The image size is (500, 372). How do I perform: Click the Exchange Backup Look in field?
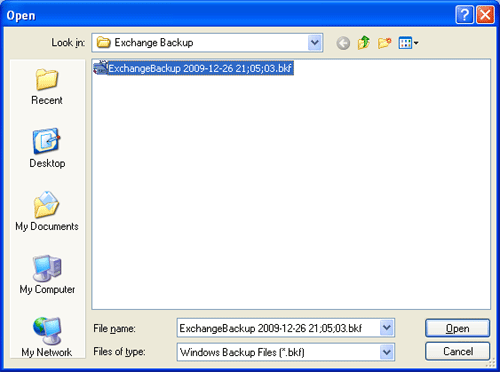(200, 43)
